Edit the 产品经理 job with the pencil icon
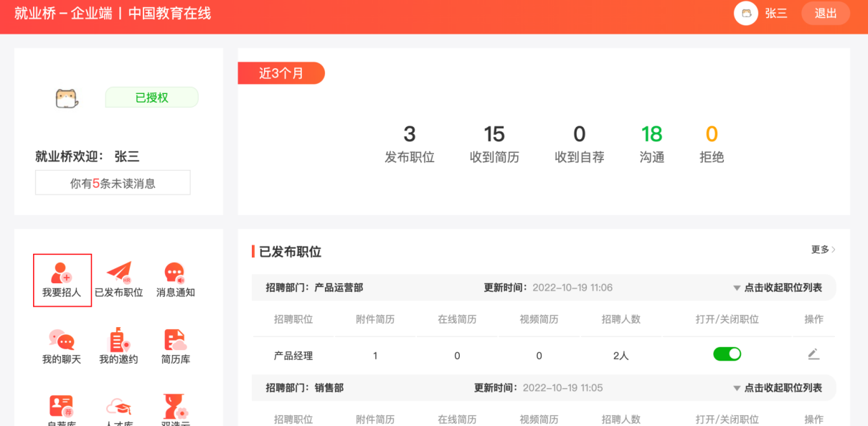The width and height of the screenshot is (868, 426). (x=813, y=354)
